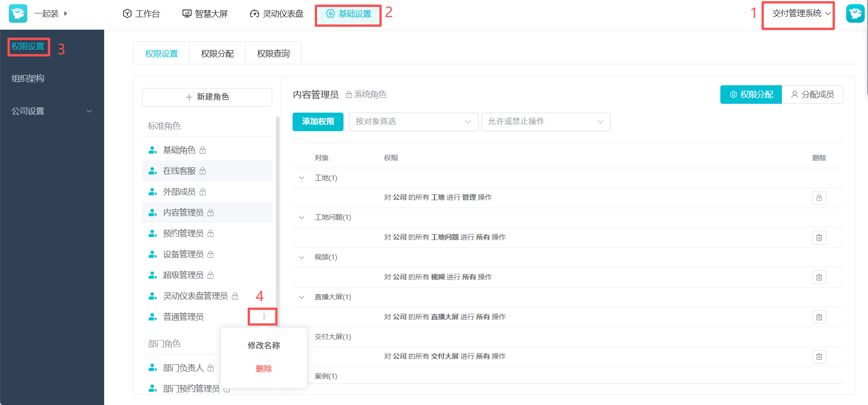Click the 添加权限 button
This screenshot has height=405, width=868.
click(318, 122)
